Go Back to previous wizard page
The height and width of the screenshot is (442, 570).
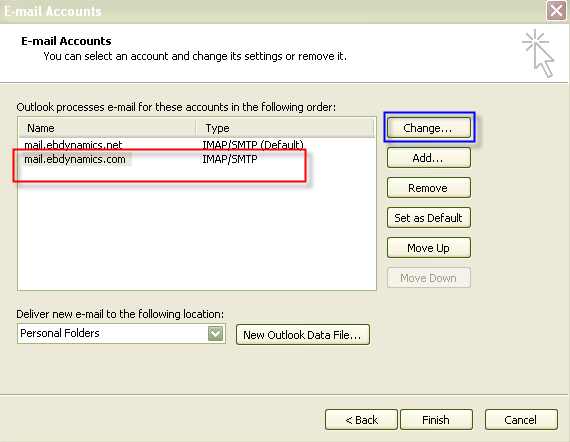(361, 420)
